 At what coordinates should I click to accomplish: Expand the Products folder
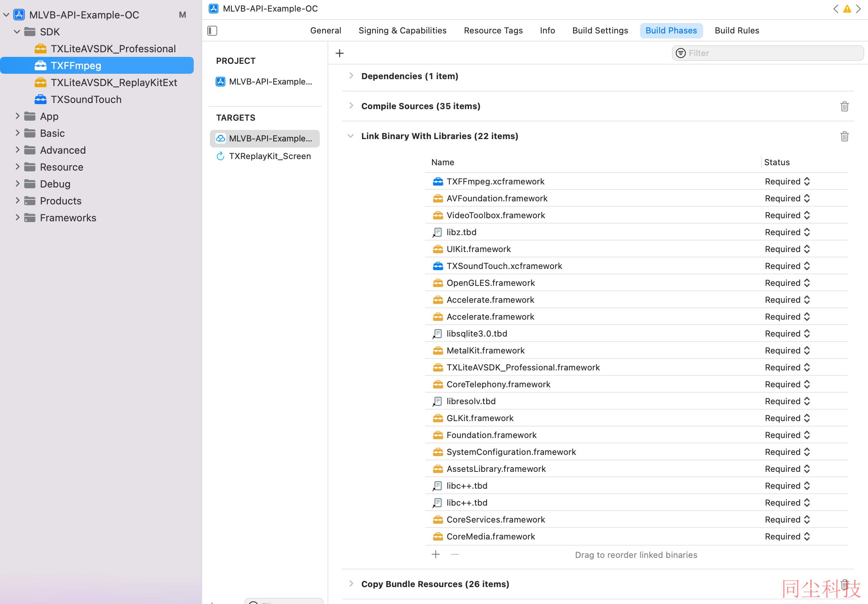click(x=17, y=201)
